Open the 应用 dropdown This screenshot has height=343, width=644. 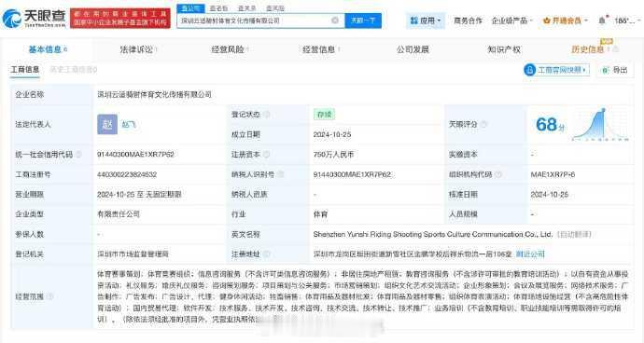click(426, 21)
